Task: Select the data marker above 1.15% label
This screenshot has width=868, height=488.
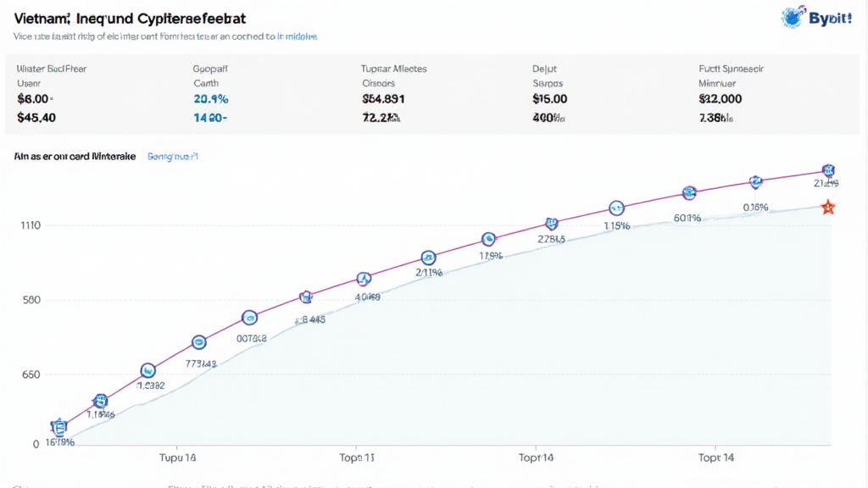Action: point(616,208)
